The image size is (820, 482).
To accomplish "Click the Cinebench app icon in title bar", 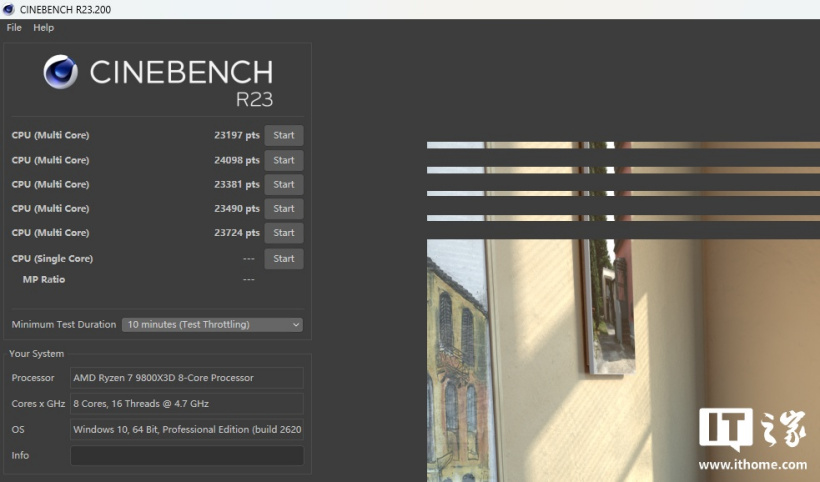I will click(x=8, y=9).
